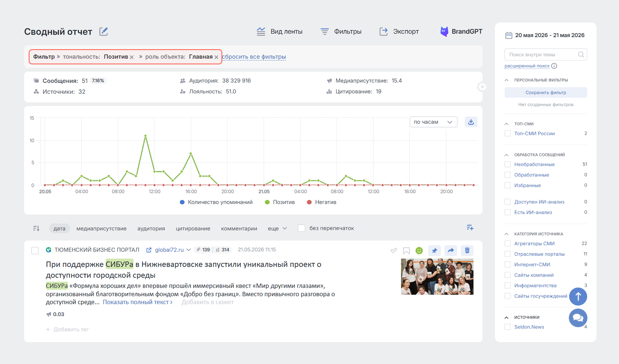Screen dimensions: 619x364
Task: Check Топ-СМИ России filter
Action: point(508,134)
